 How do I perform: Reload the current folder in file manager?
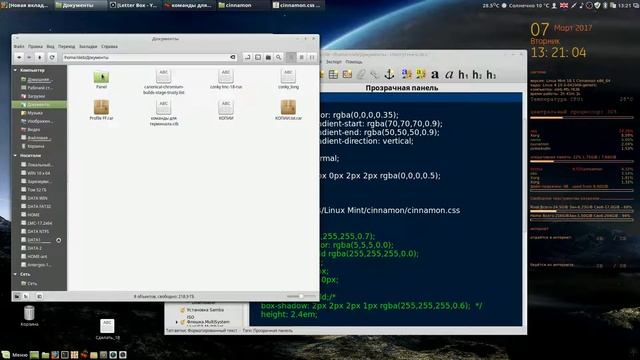pos(52,58)
